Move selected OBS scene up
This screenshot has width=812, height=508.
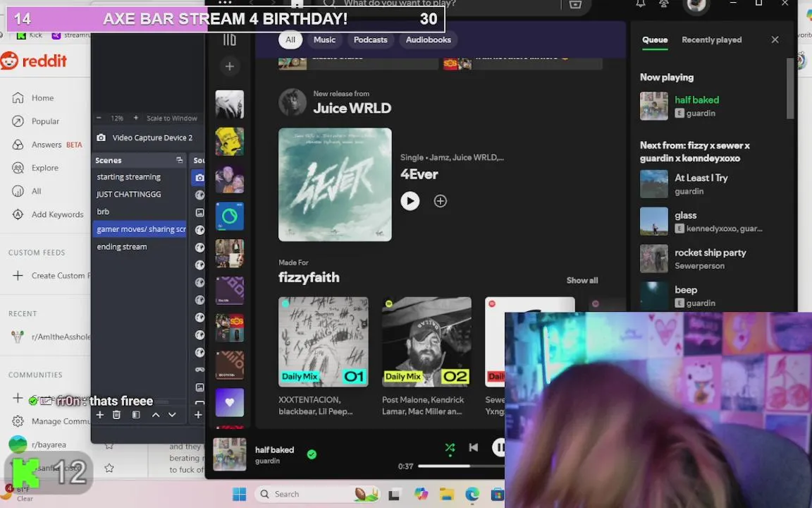155,415
